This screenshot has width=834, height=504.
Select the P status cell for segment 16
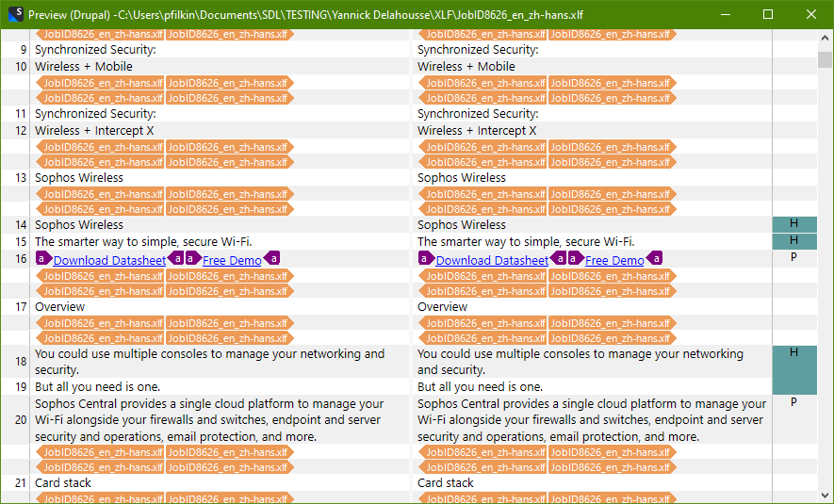(x=794, y=258)
